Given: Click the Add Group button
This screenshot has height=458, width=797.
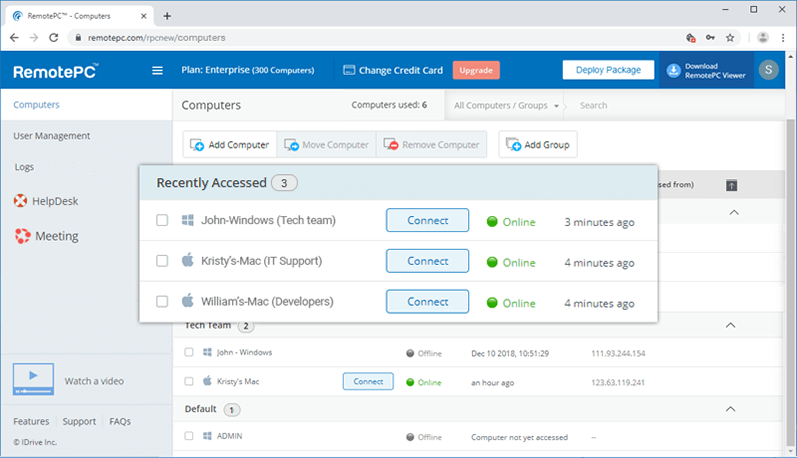Looking at the screenshot, I should (538, 145).
